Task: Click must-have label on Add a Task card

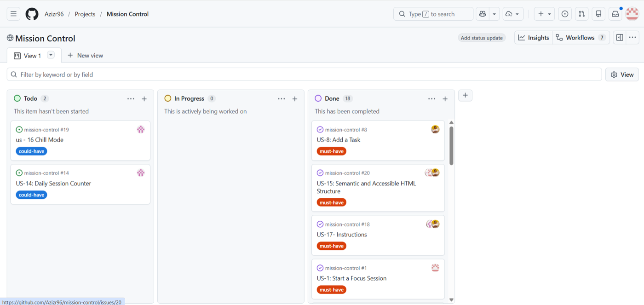Action: pyautogui.click(x=332, y=151)
